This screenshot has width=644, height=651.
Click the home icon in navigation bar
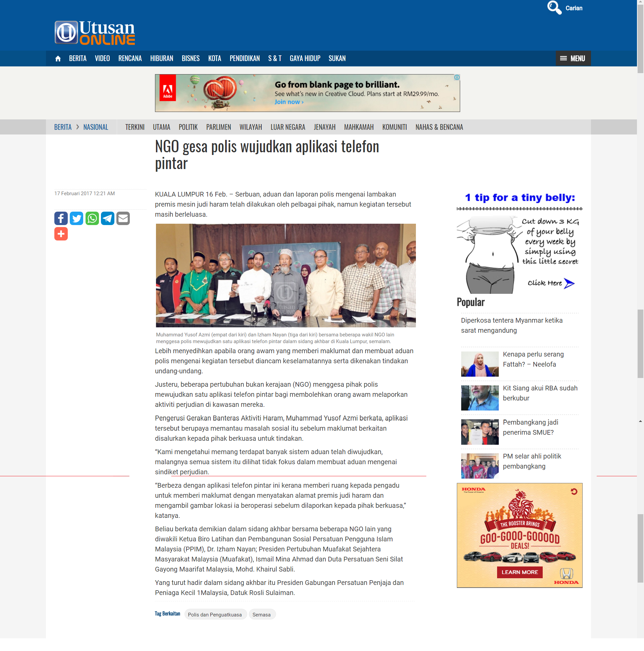(58, 59)
